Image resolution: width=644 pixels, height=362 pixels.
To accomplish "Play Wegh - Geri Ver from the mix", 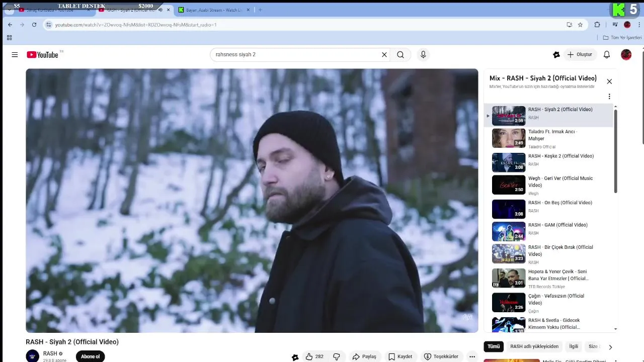I will tap(549, 186).
